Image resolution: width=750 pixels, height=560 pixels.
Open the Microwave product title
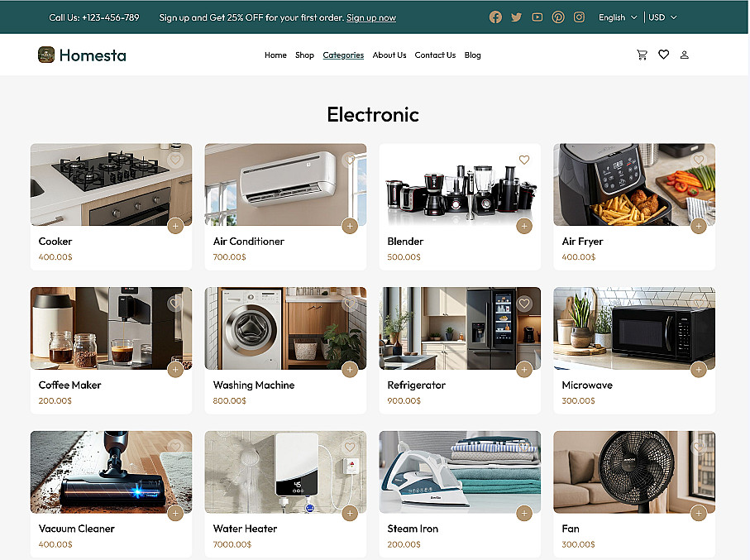(x=587, y=385)
